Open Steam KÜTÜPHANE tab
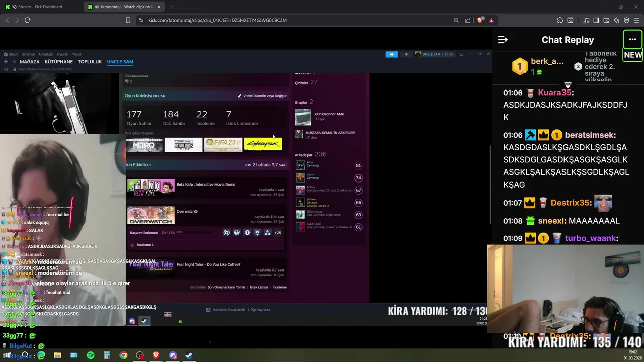 [59, 62]
